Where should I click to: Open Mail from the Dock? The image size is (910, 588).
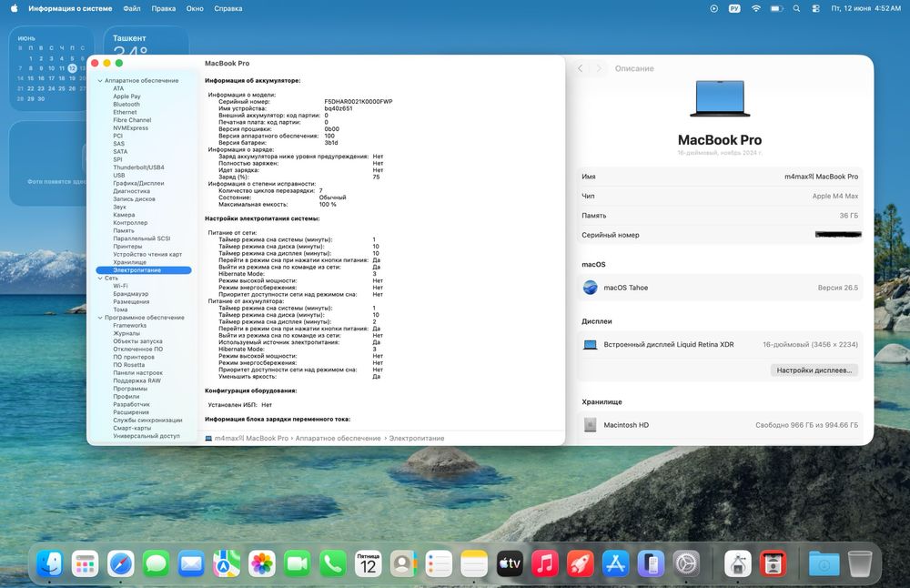click(191, 563)
